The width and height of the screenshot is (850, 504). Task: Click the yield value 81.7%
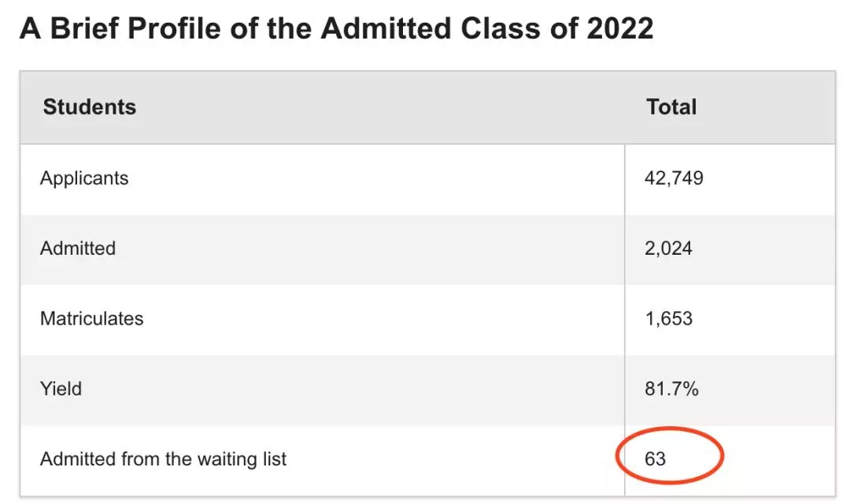pos(671,388)
